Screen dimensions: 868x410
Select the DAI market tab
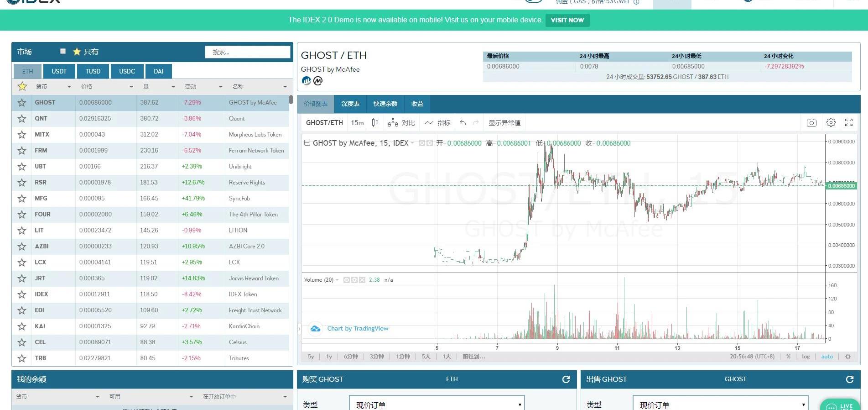159,71
